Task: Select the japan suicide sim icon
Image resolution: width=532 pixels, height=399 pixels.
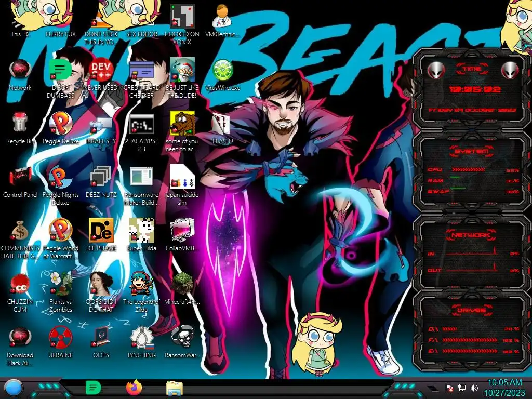Action: [182, 185]
